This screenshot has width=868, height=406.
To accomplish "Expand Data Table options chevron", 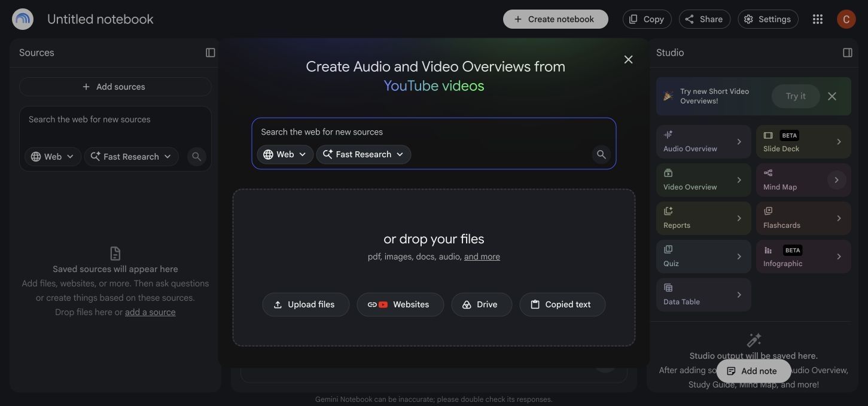I will 739,295.
